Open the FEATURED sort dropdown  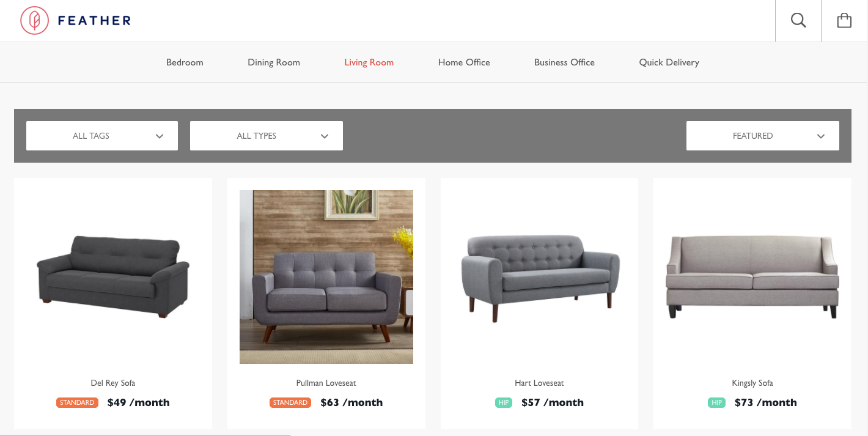[763, 136]
